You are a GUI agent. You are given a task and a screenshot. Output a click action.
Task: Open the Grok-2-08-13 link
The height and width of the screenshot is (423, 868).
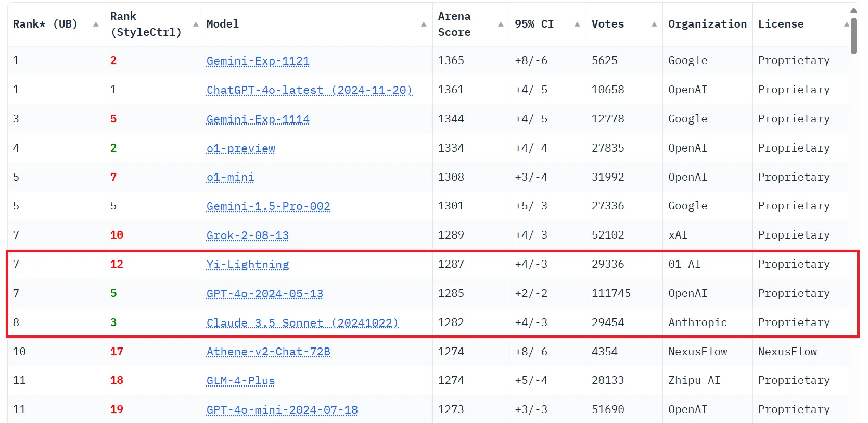pos(248,235)
